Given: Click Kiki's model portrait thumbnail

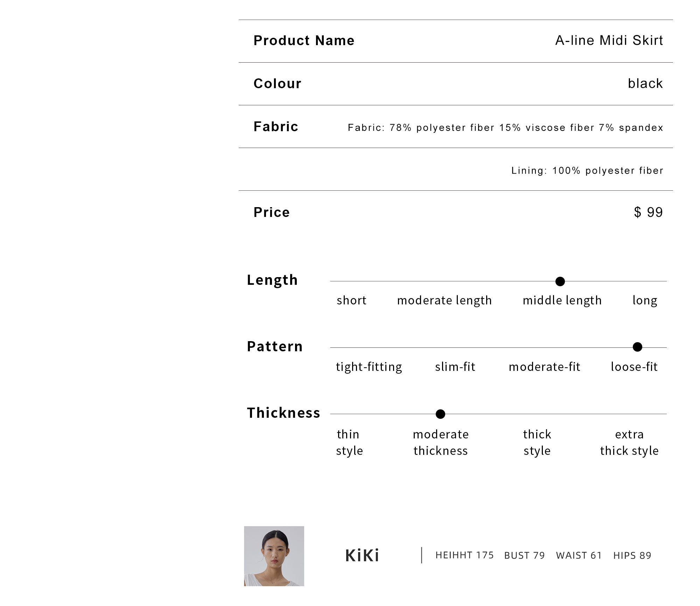Looking at the screenshot, I should tap(274, 556).
